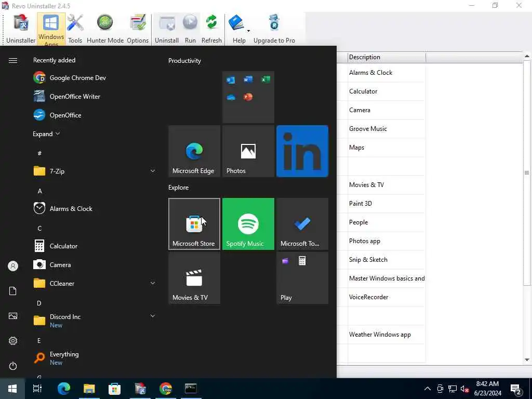
Task: Click the Productivity group heading
Action: tap(184, 61)
